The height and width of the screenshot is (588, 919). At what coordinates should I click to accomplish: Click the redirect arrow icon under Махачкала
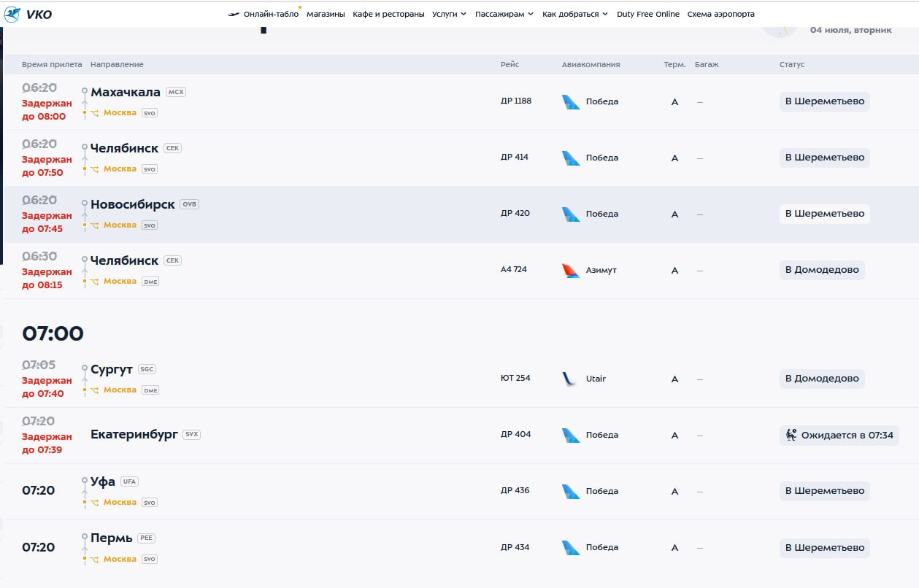point(95,113)
